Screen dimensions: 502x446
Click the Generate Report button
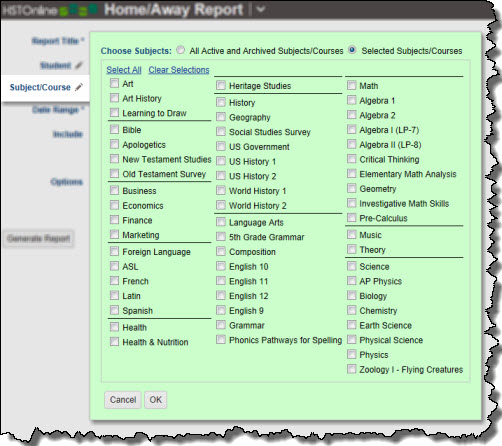pos(38,239)
